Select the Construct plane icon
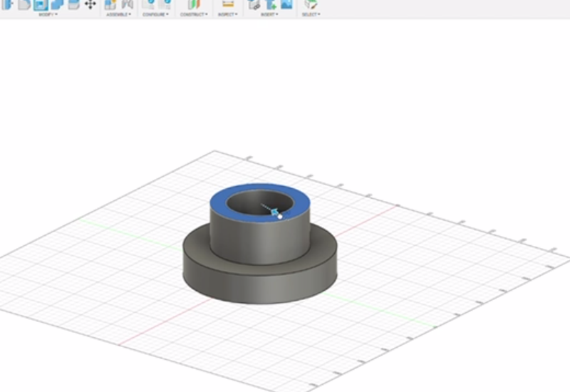Screen dimensions: 570x392 point(194,4)
